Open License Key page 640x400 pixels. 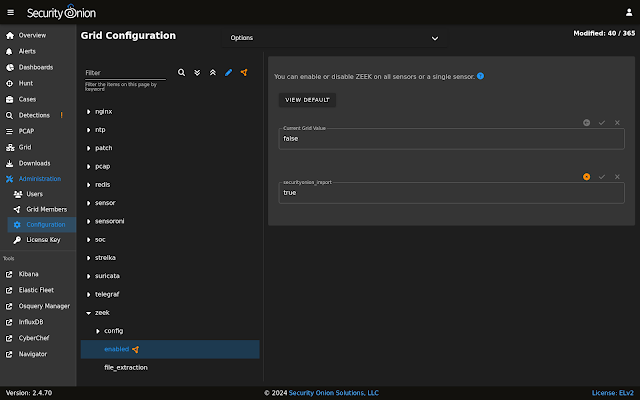tap(42, 240)
